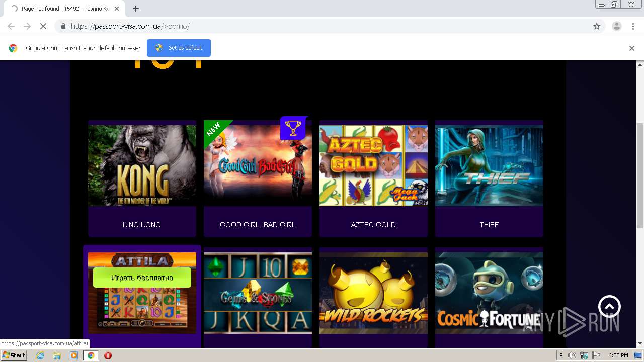Viewport: 644px width, 362px height.
Task: Open the King Kong game thumbnail
Action: pyautogui.click(x=142, y=165)
